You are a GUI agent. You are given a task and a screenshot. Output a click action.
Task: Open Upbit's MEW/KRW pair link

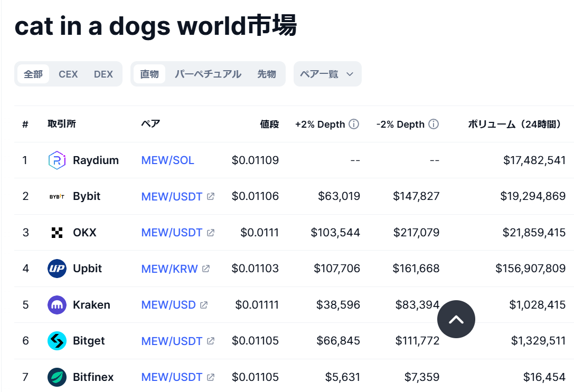(170, 269)
